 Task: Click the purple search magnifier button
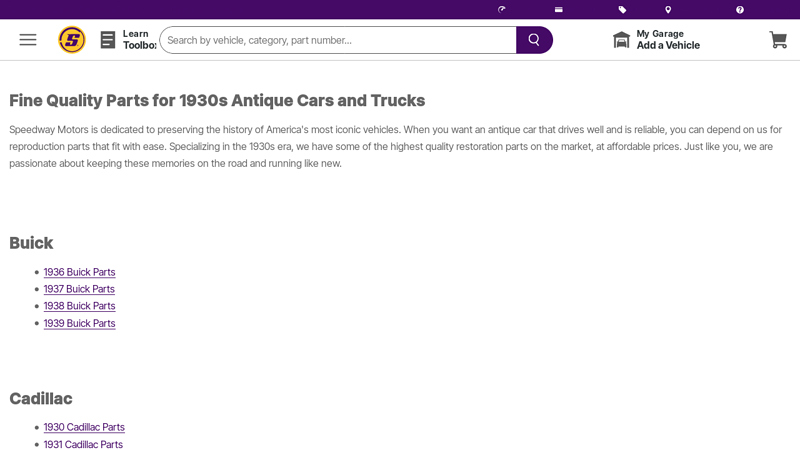534,40
